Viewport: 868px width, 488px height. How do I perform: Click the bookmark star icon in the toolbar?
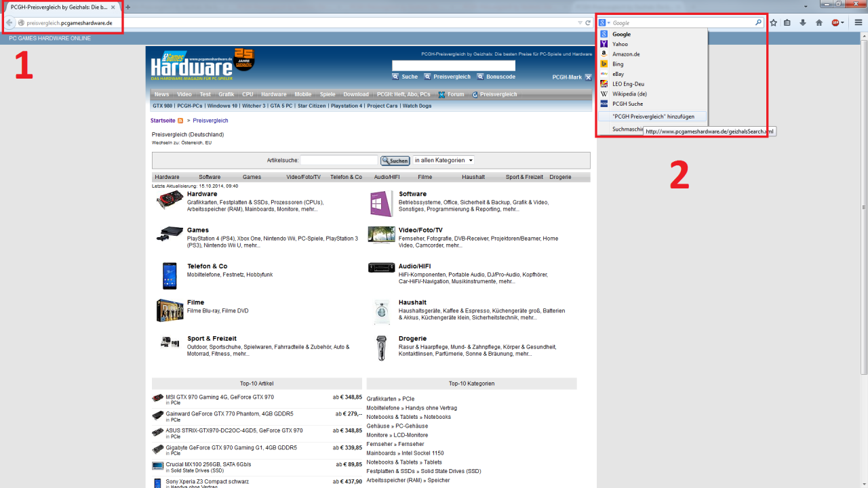[x=773, y=22]
